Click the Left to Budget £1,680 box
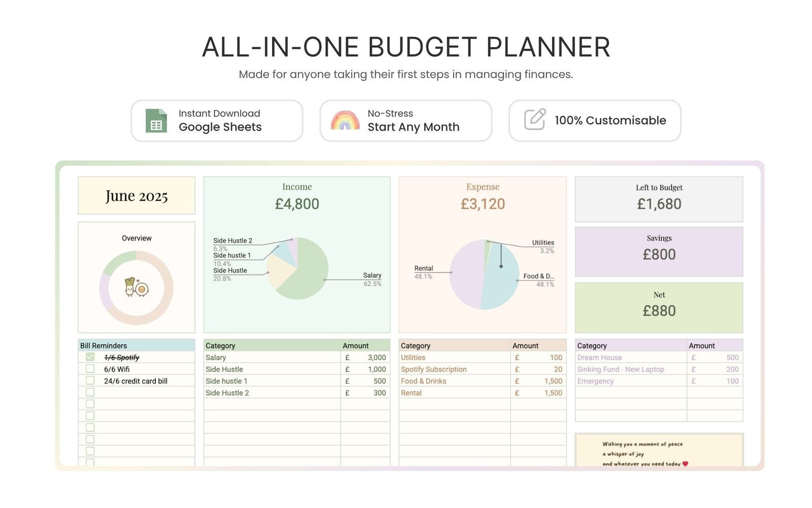 pos(659,199)
